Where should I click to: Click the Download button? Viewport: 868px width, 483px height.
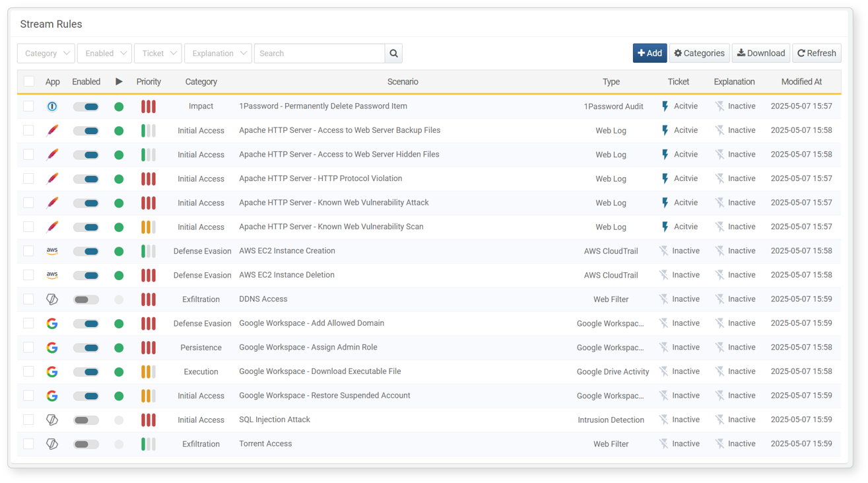tap(761, 54)
